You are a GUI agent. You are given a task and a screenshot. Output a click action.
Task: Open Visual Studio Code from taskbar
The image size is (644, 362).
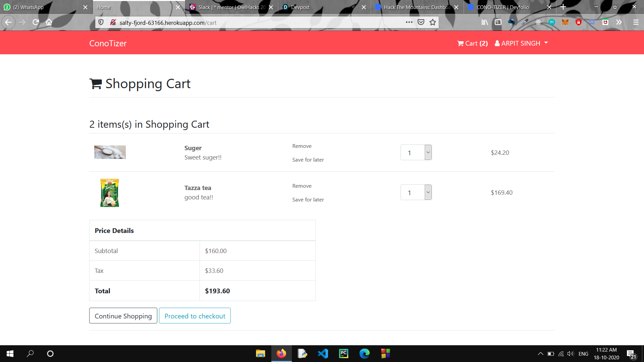(x=323, y=354)
